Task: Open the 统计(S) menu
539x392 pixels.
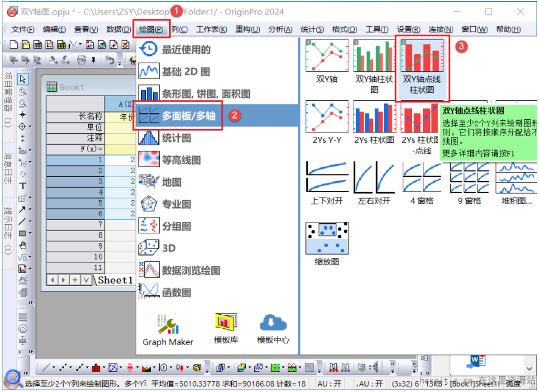Action: [x=312, y=30]
